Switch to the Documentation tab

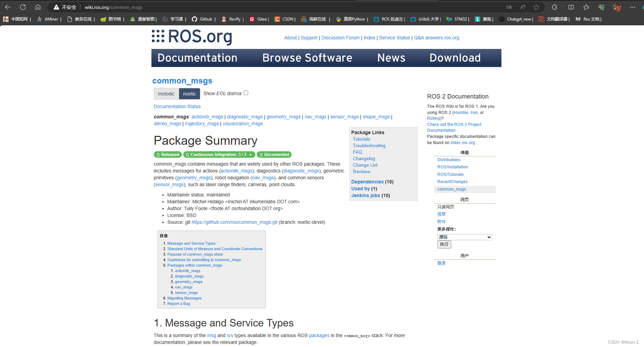tap(197, 58)
